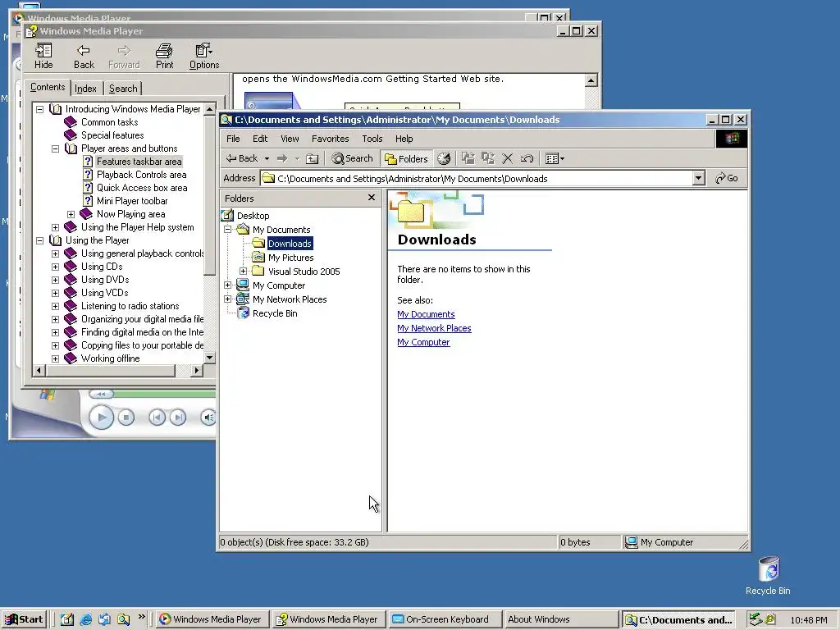Collapse My Documents in the Folders tree
The width and height of the screenshot is (840, 630).
(228, 230)
